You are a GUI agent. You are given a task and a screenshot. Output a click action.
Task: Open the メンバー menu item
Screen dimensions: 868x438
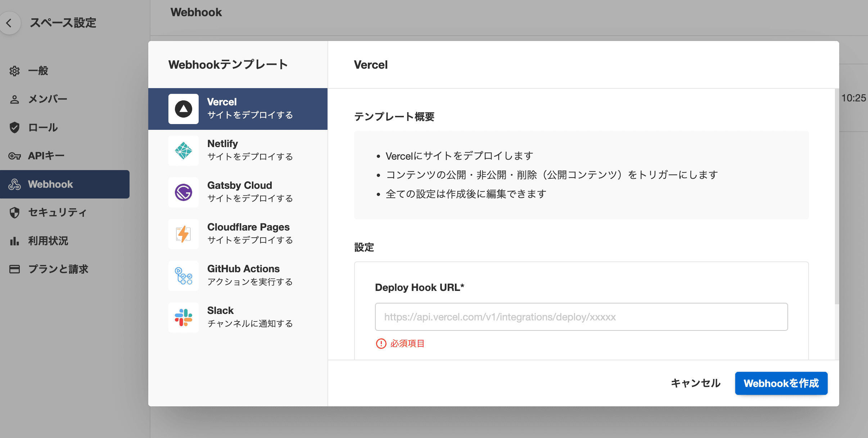tap(48, 99)
